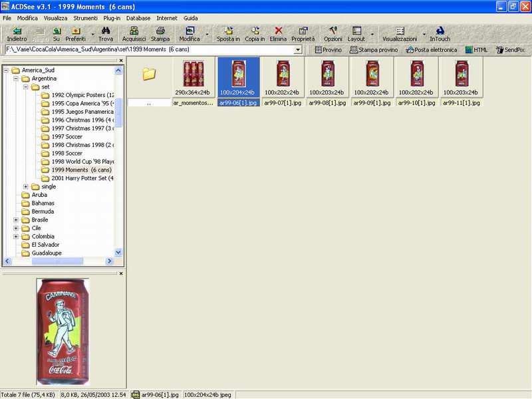The height and width of the screenshot is (399, 532).
Task: Click the Acquisisci acquire icon
Action: click(134, 35)
